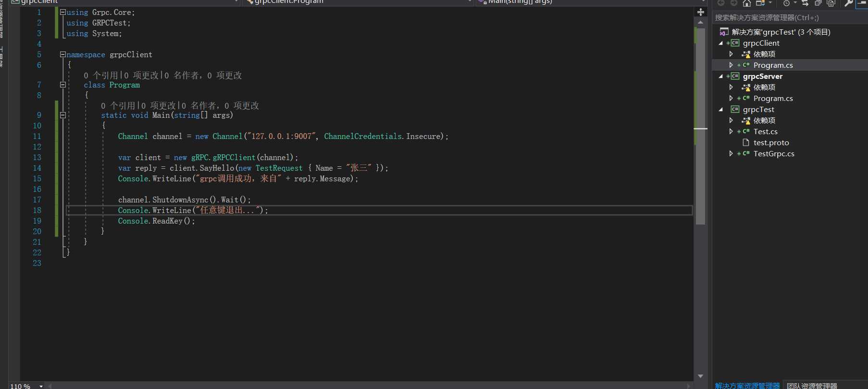The width and height of the screenshot is (868, 389).
Task: Switch to the 解决方案资源管理器 tab
Action: (747, 386)
